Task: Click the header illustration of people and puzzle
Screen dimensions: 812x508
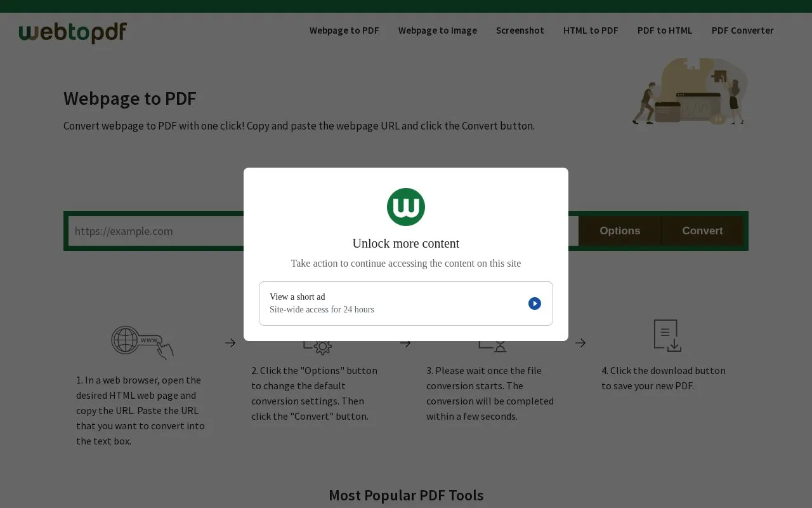Action: point(690,91)
